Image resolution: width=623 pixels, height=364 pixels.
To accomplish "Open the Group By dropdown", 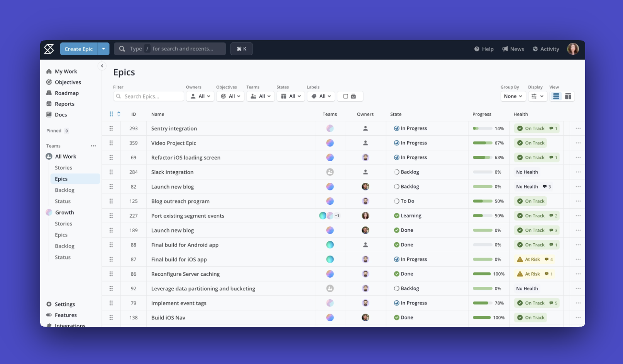I will coord(513,96).
